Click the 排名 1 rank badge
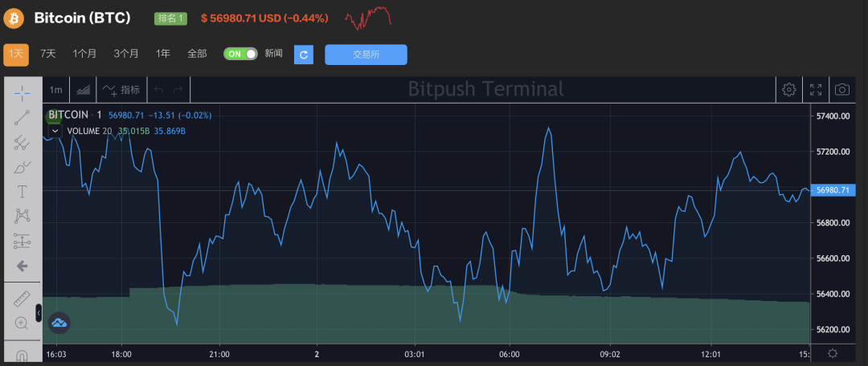The image size is (868, 366). [170, 18]
